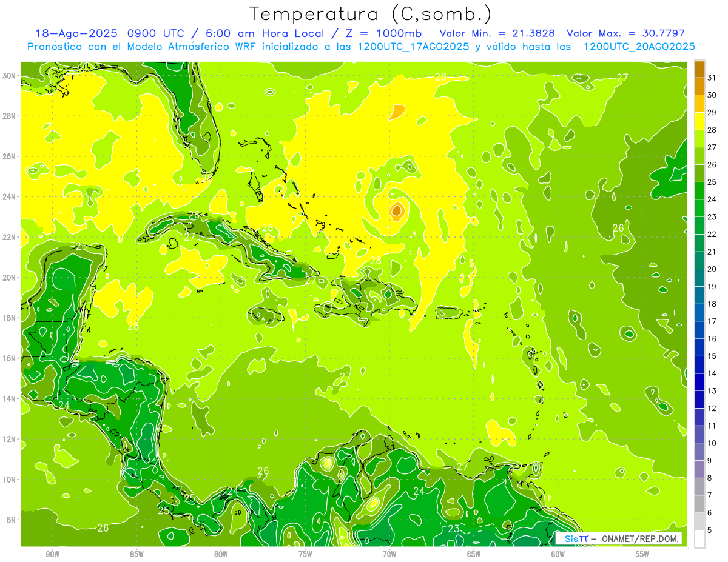This screenshot has height=562, width=728.
Task: Click the color scale label "31"
Action: [x=712, y=78]
